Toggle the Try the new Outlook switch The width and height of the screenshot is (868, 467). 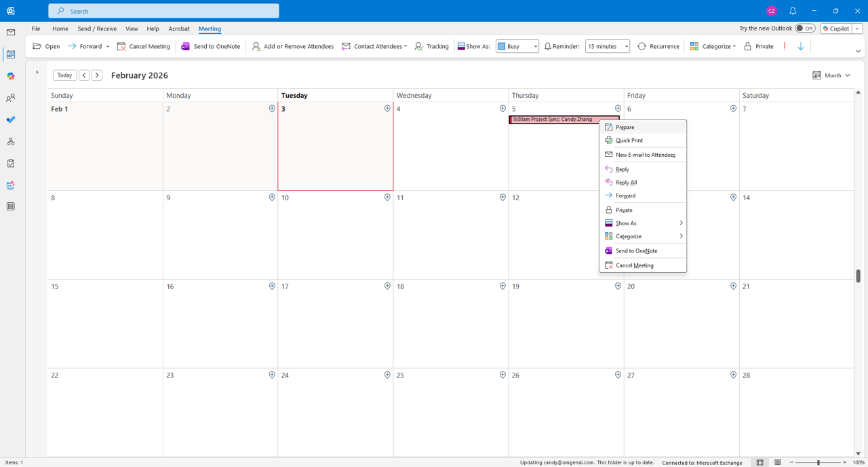tap(805, 29)
